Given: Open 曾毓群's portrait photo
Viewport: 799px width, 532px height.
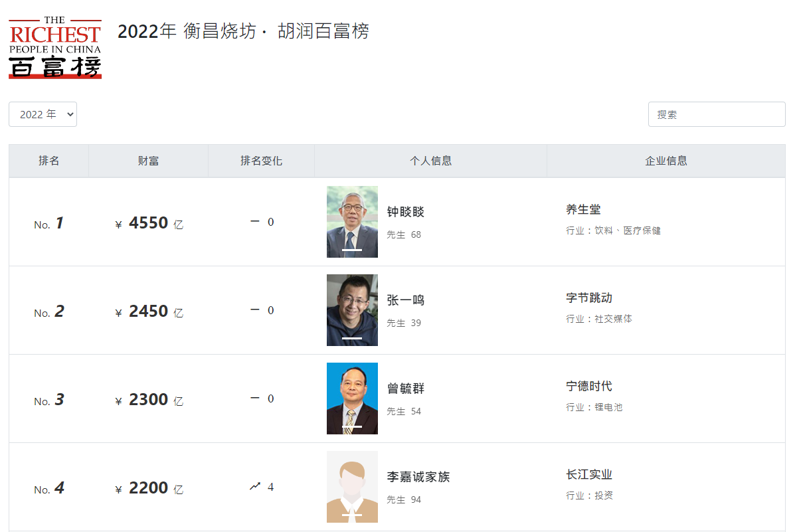Looking at the screenshot, I should point(352,399).
